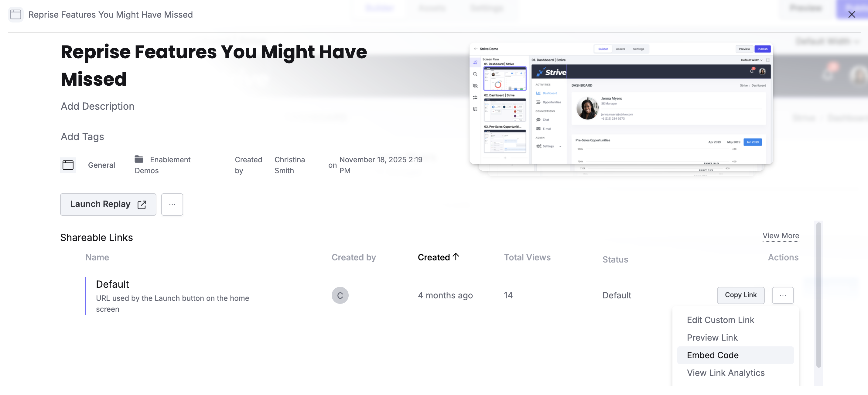Screen dimensions: 868x395
Task: Click the Launch Replay button
Action: tap(101, 204)
